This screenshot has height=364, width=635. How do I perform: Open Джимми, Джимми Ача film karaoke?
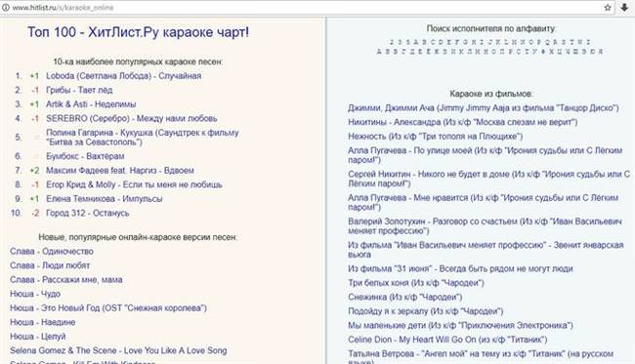(x=484, y=108)
